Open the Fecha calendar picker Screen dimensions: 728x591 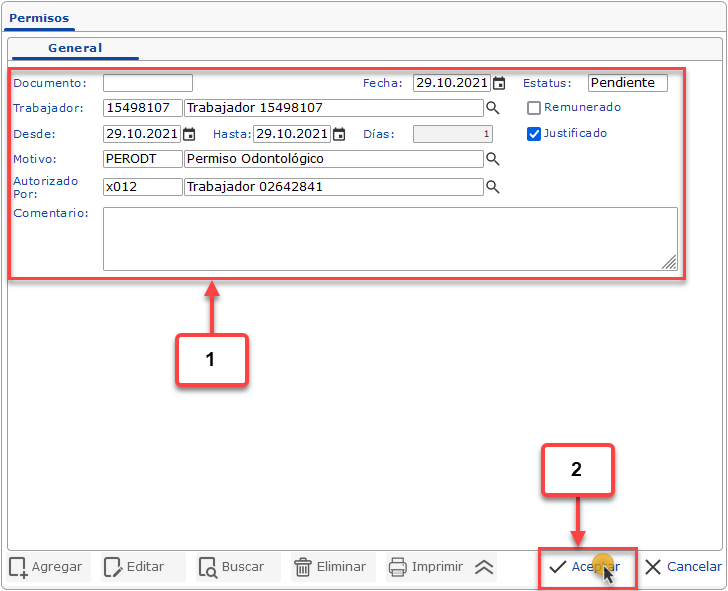[x=499, y=83]
